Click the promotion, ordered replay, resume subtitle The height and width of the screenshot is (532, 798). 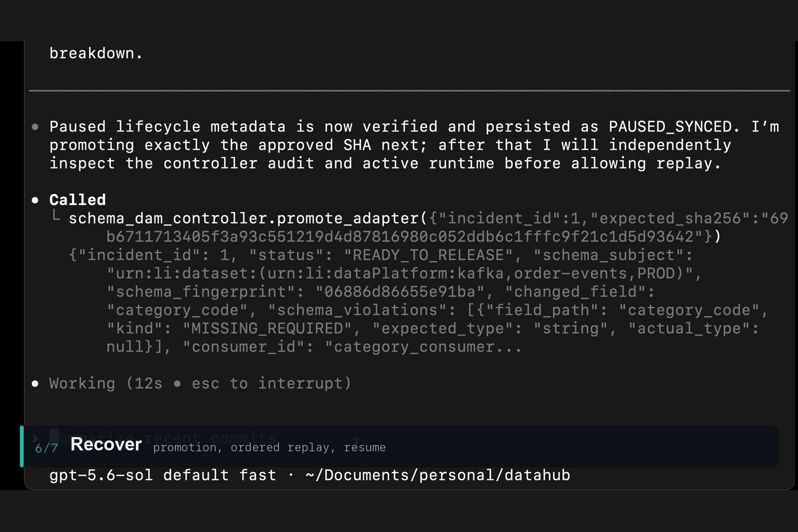click(x=270, y=447)
